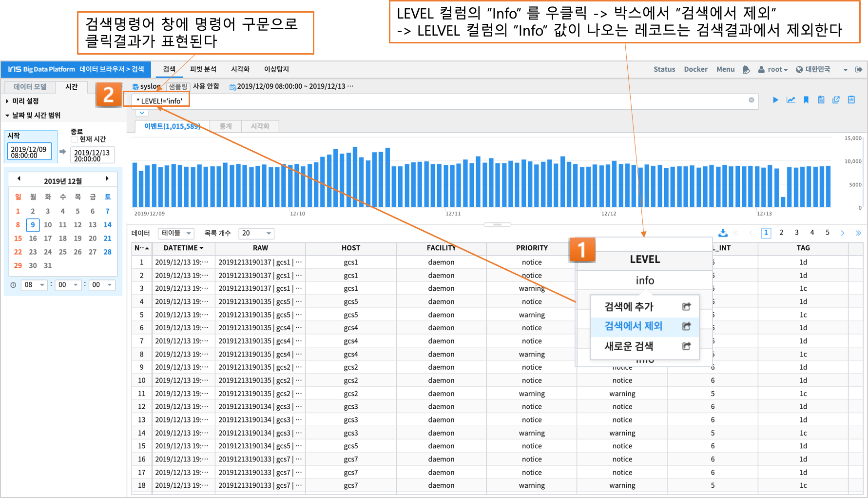Viewport: 868px width, 498px height.
Task: Choose 새로운 검색 in the context menu
Action: click(x=645, y=346)
